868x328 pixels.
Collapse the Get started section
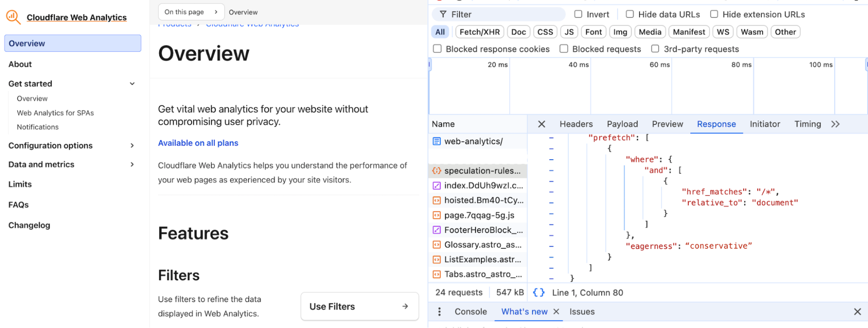click(x=132, y=84)
